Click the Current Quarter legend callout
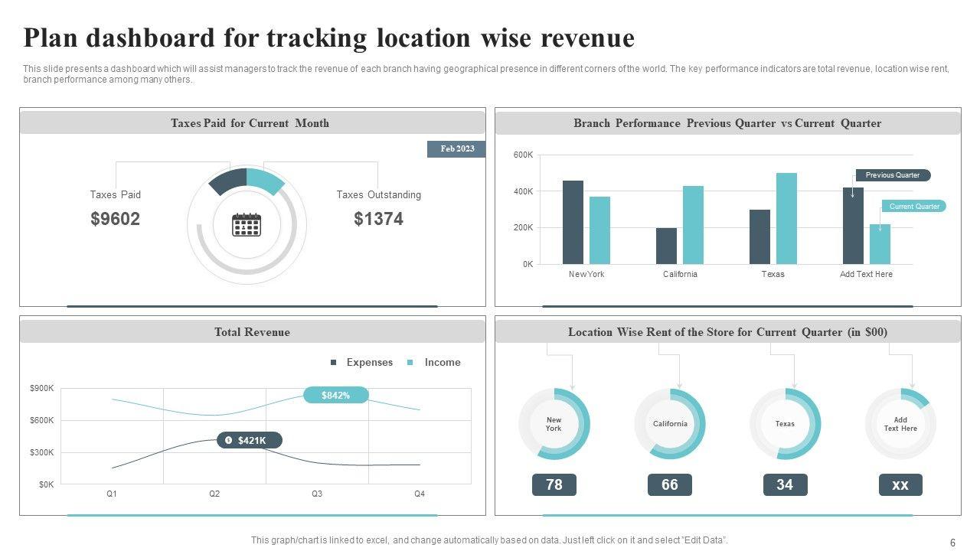 click(914, 206)
